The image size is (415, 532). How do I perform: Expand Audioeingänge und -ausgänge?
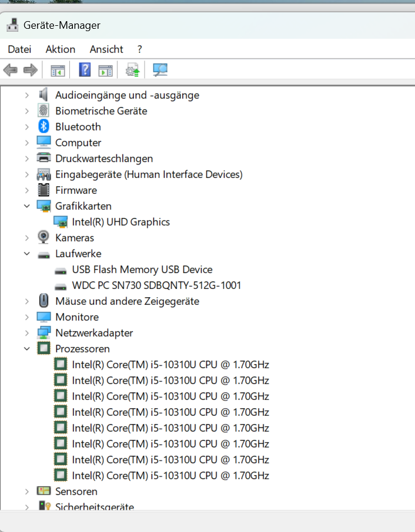(27, 95)
